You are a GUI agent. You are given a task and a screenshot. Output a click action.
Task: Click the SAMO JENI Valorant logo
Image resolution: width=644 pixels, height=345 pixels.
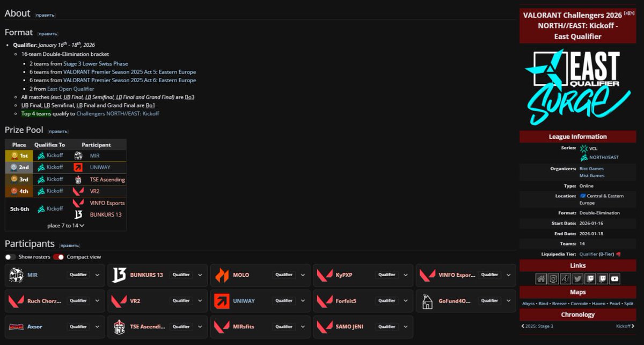coord(325,327)
